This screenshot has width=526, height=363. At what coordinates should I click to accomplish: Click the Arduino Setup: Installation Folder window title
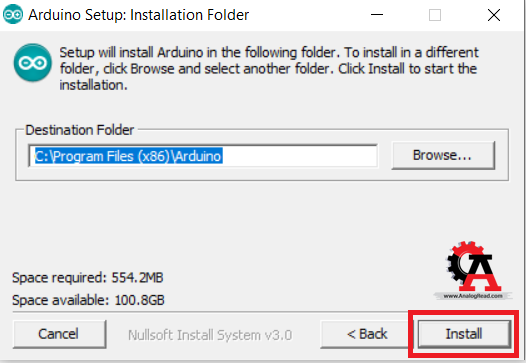point(139,15)
